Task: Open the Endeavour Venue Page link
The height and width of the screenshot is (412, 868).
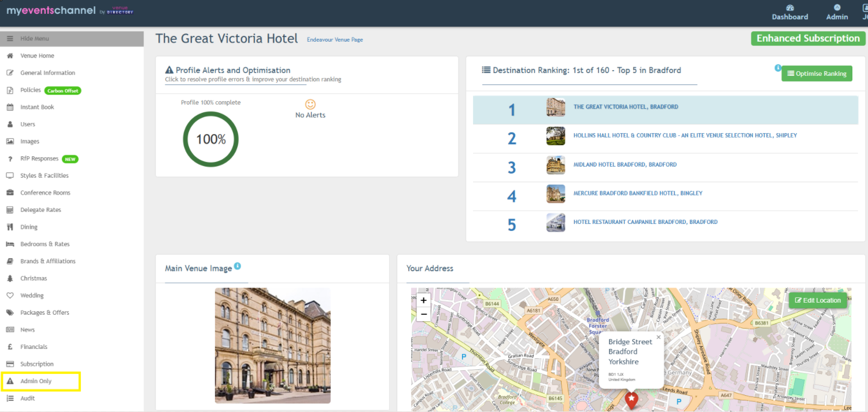Action: click(335, 40)
